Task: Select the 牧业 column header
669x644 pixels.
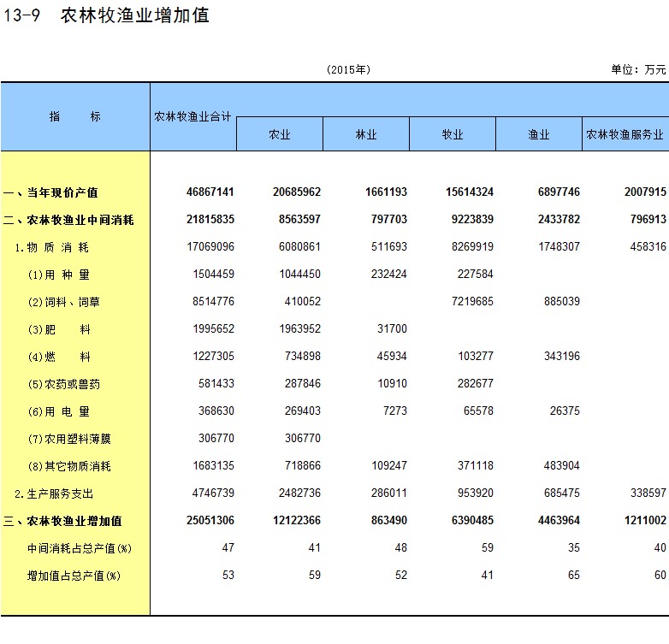Action: pos(453,134)
